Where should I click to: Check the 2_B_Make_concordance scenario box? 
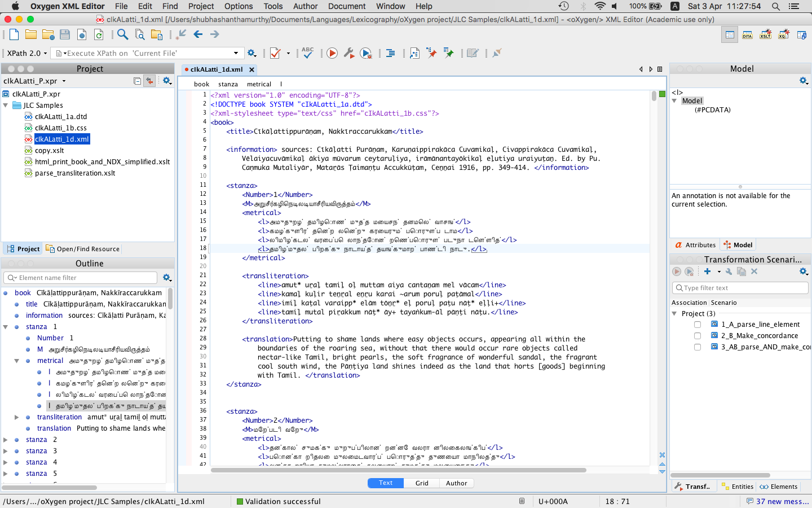click(x=698, y=336)
